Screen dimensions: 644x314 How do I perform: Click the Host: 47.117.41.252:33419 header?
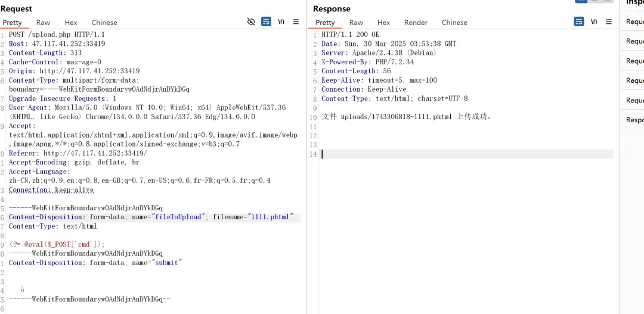57,43
